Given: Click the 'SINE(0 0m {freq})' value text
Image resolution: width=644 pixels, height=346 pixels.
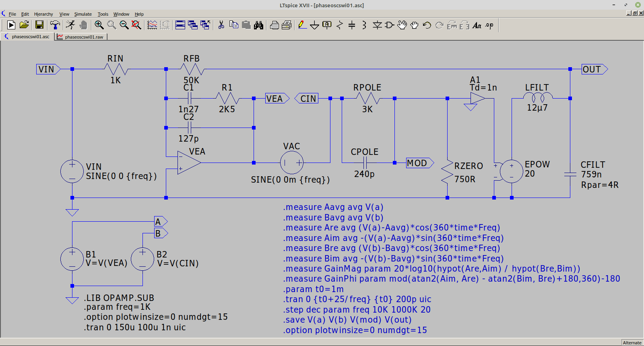Looking at the screenshot, I should pyautogui.click(x=290, y=180).
